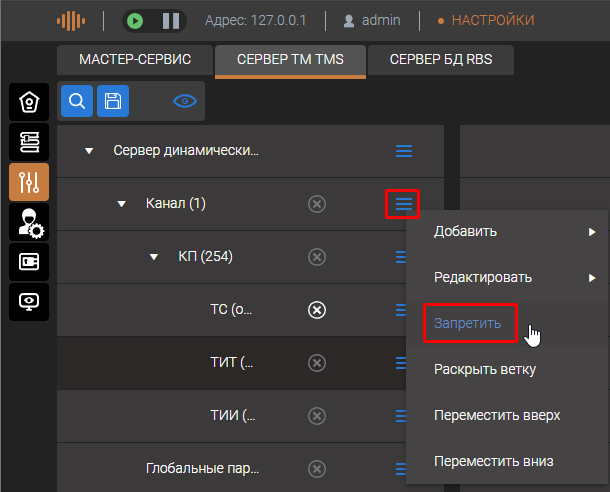Open the servers list sidebar icon
610x492 pixels.
(29, 142)
